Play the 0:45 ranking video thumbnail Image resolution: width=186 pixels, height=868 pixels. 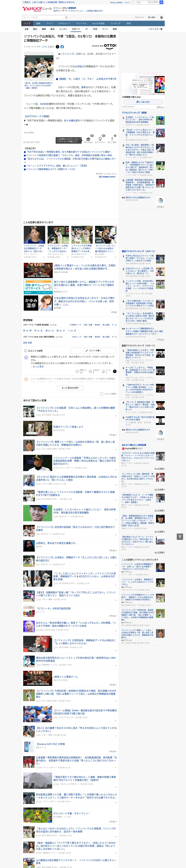coord(160,388)
